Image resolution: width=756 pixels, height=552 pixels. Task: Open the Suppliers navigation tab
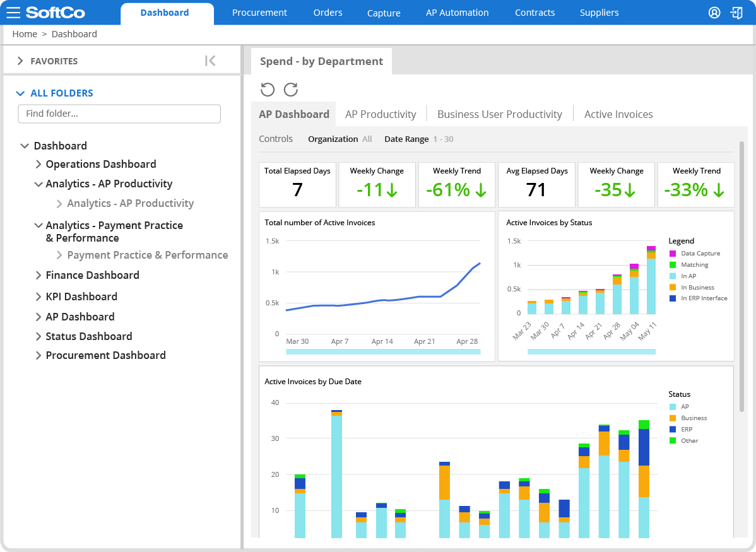click(599, 13)
